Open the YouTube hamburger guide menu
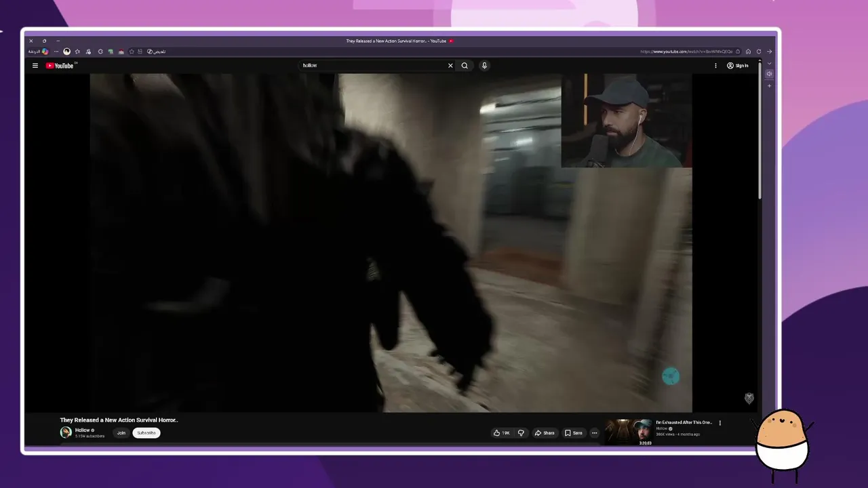 (35, 66)
